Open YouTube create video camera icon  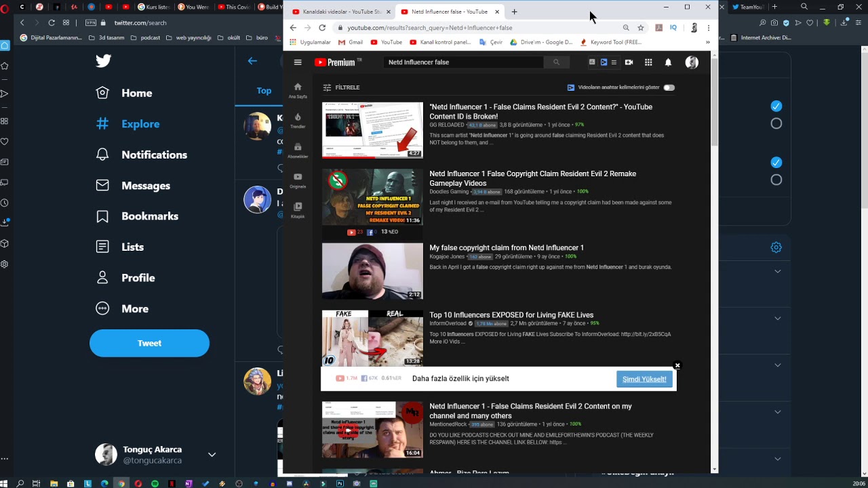(629, 62)
